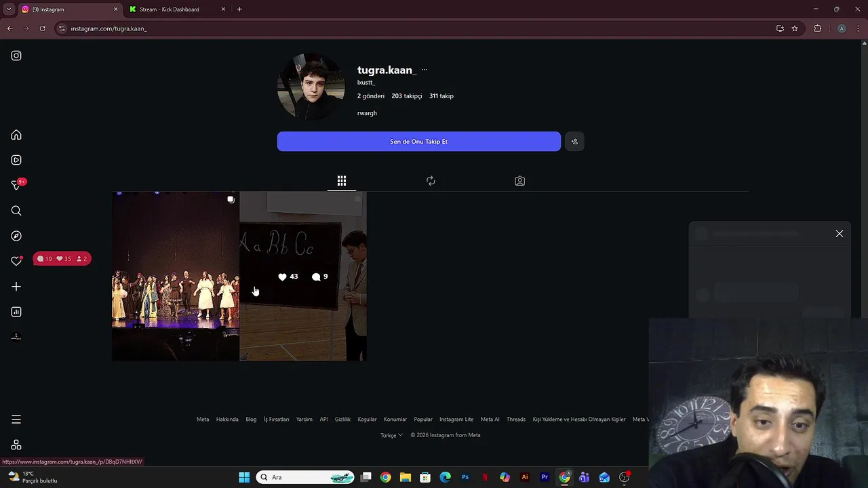The height and width of the screenshot is (488, 868).
Task: Open the Yardım footer link
Action: [x=304, y=420]
